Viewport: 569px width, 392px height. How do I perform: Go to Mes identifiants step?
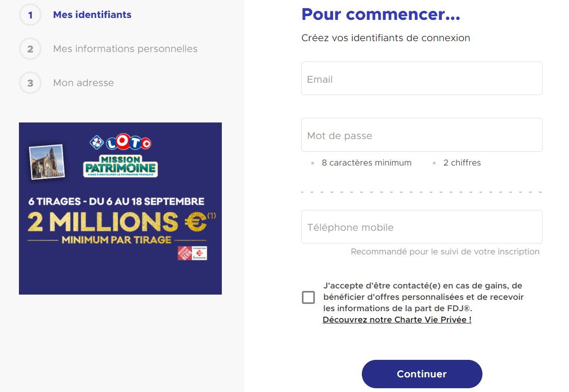tap(92, 15)
